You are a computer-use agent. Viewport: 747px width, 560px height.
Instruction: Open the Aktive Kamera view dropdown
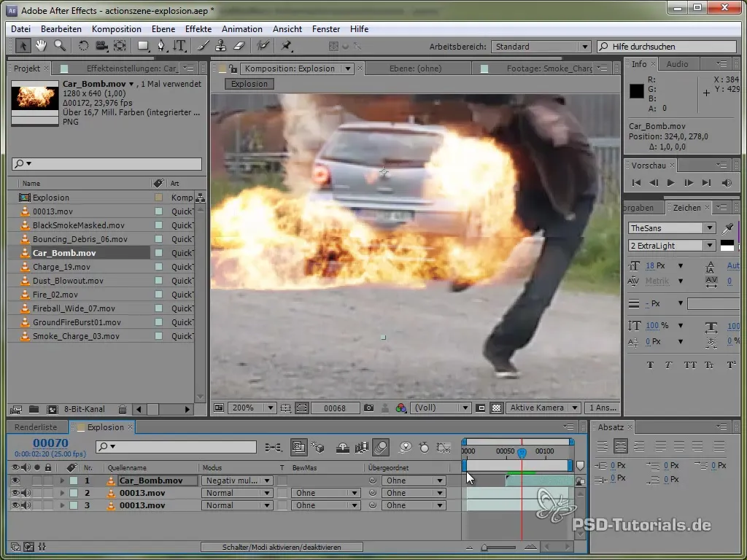click(x=543, y=408)
